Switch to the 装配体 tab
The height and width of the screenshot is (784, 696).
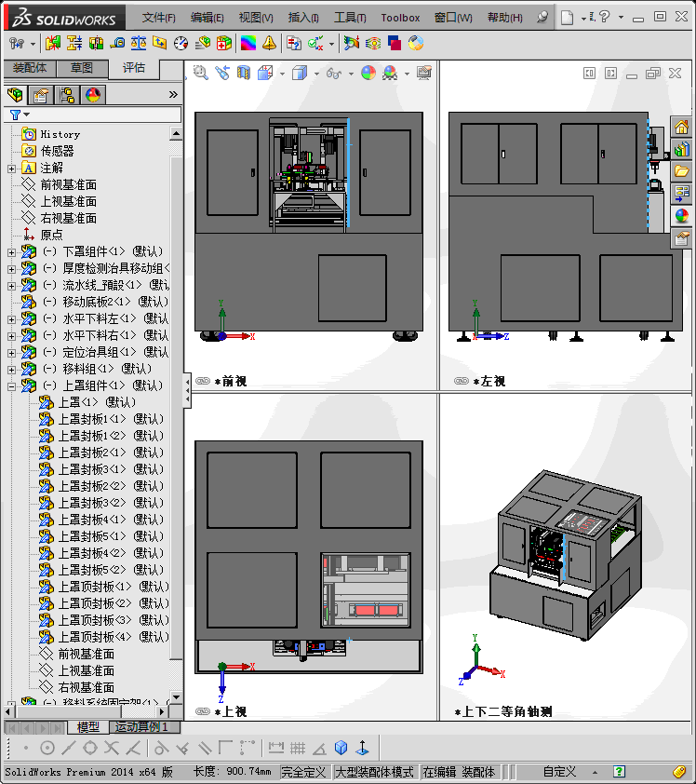tap(30, 68)
